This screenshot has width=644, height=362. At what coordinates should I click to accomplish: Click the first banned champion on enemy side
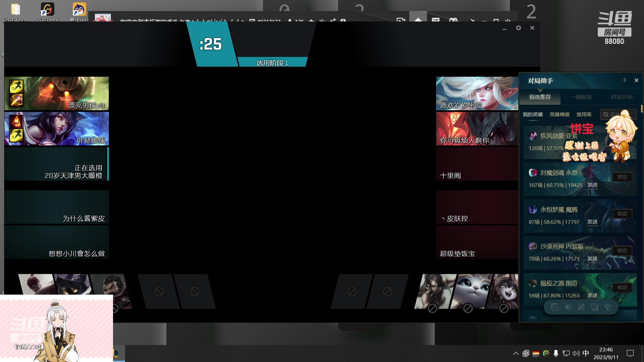coord(435,291)
